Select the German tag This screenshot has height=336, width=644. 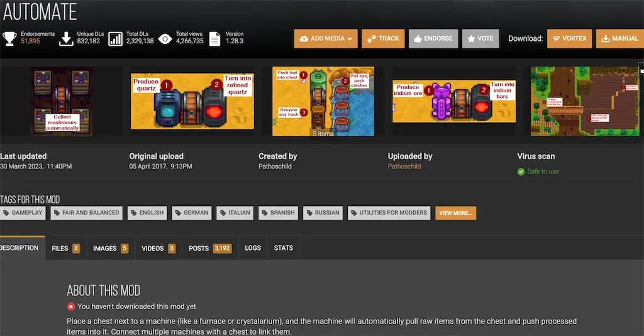coord(191,213)
